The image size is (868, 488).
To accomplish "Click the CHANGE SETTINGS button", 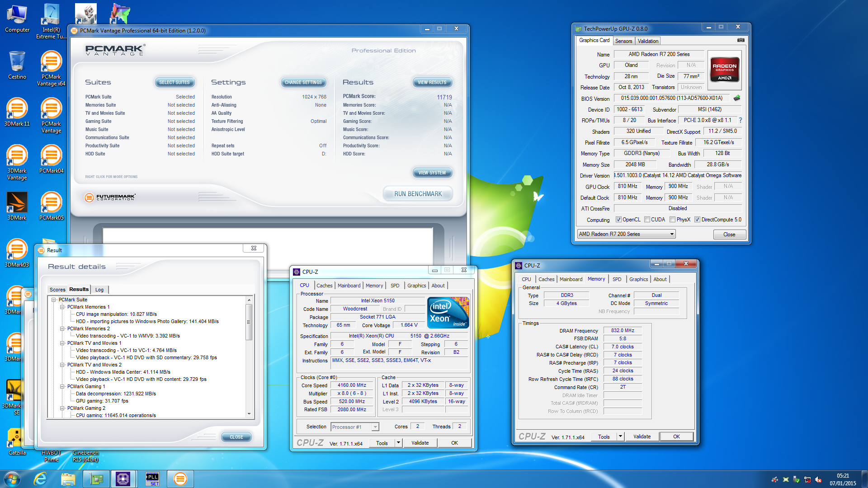I will point(303,82).
